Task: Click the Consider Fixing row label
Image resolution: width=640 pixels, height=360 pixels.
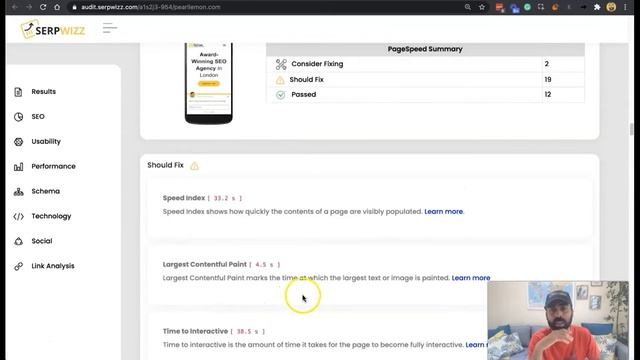Action: [317, 64]
